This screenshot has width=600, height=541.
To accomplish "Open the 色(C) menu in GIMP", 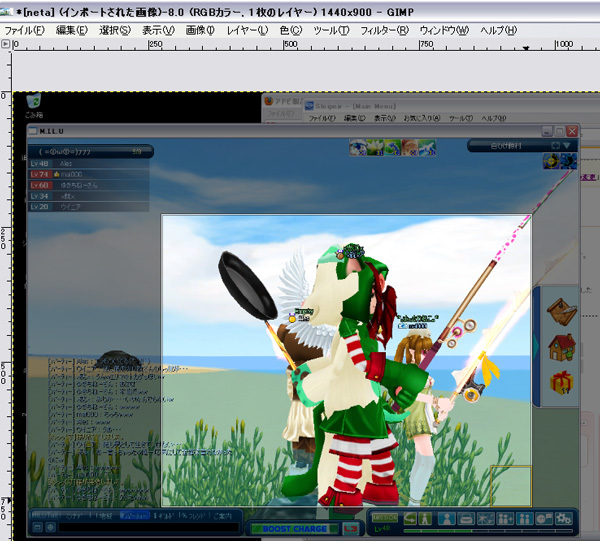I will click(x=290, y=30).
